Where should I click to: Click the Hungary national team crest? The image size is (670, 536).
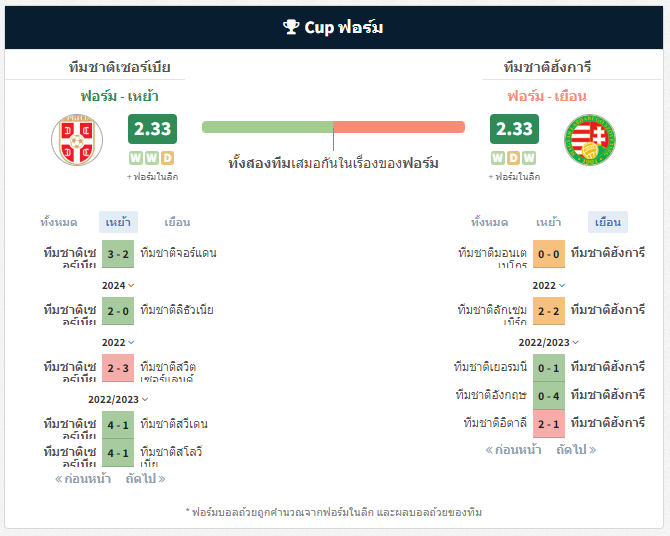[590, 140]
